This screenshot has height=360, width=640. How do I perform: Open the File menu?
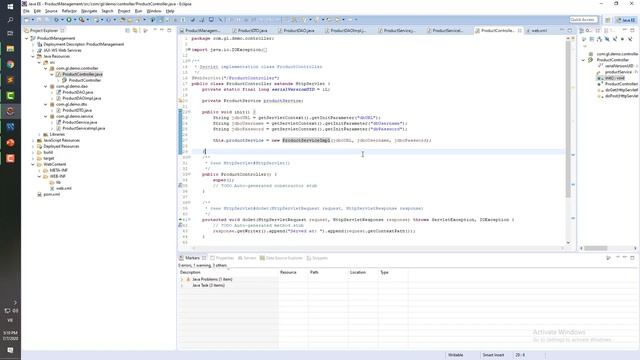pyautogui.click(x=27, y=11)
